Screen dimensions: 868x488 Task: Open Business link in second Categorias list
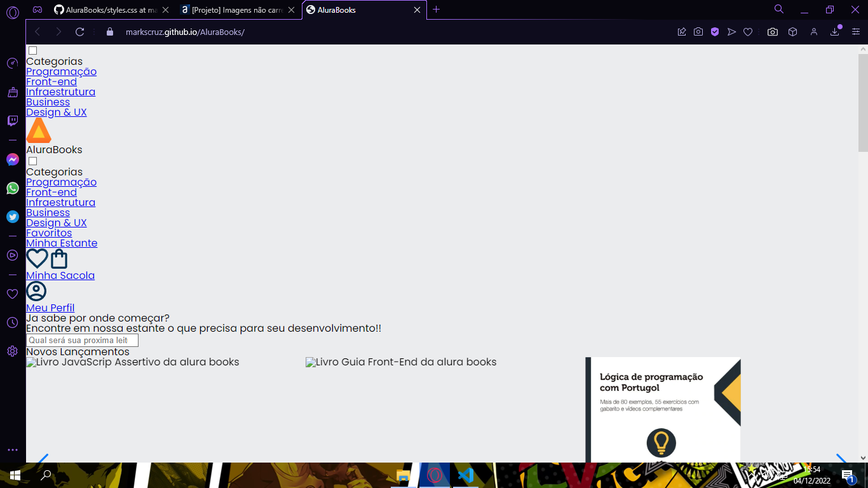pyautogui.click(x=48, y=213)
